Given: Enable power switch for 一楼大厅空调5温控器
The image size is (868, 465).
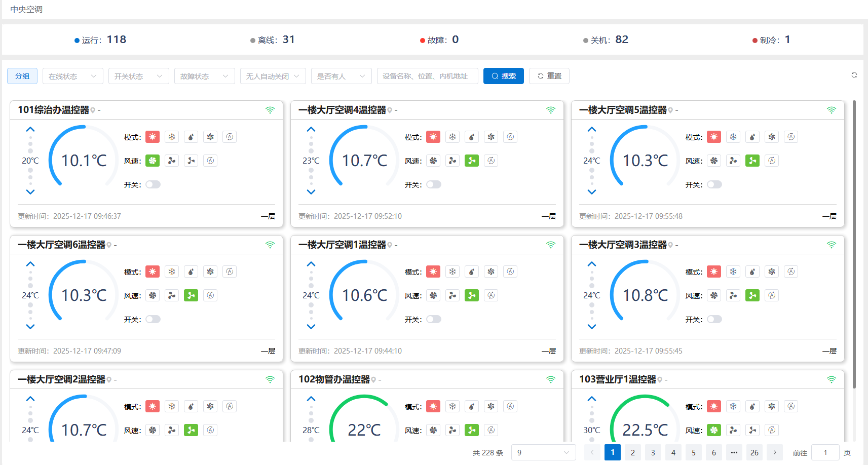Looking at the screenshot, I should (714, 184).
